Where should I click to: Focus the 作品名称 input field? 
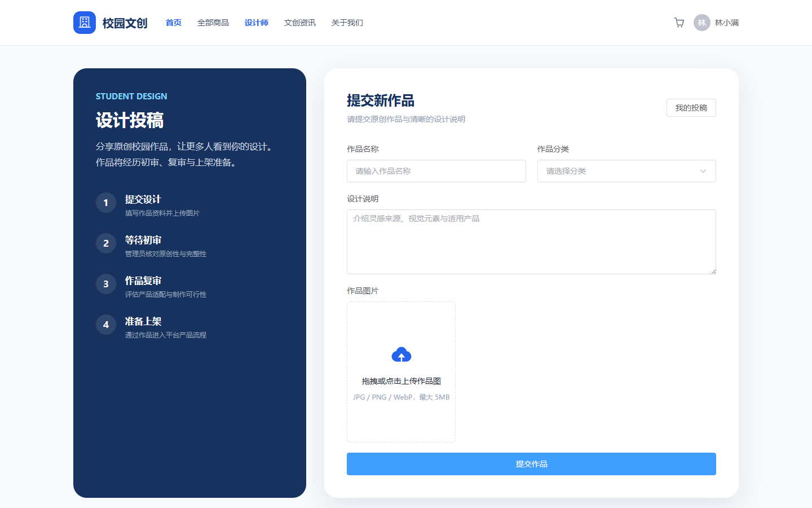436,171
